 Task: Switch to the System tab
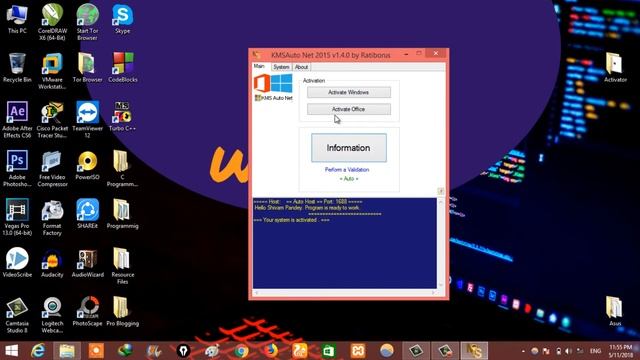[281, 67]
